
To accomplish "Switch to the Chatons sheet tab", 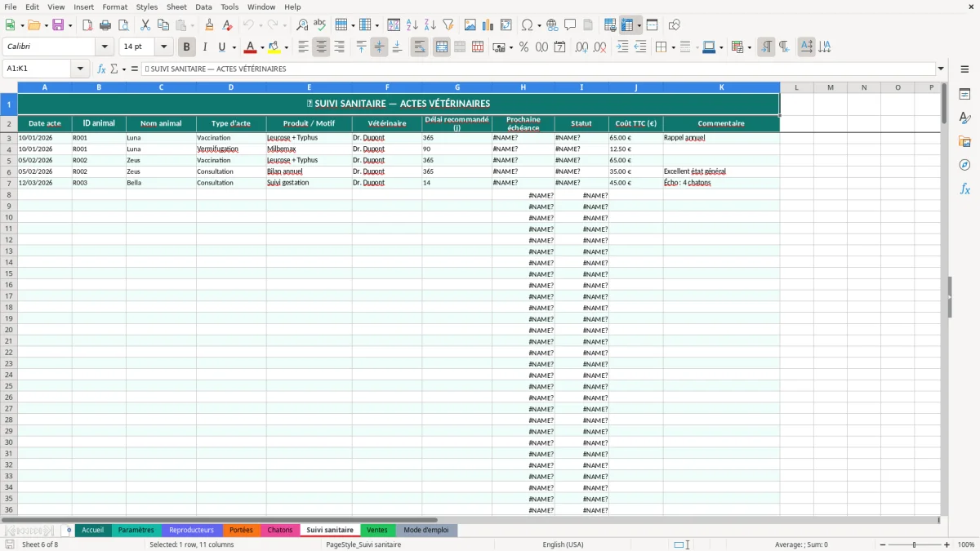I will (280, 530).
